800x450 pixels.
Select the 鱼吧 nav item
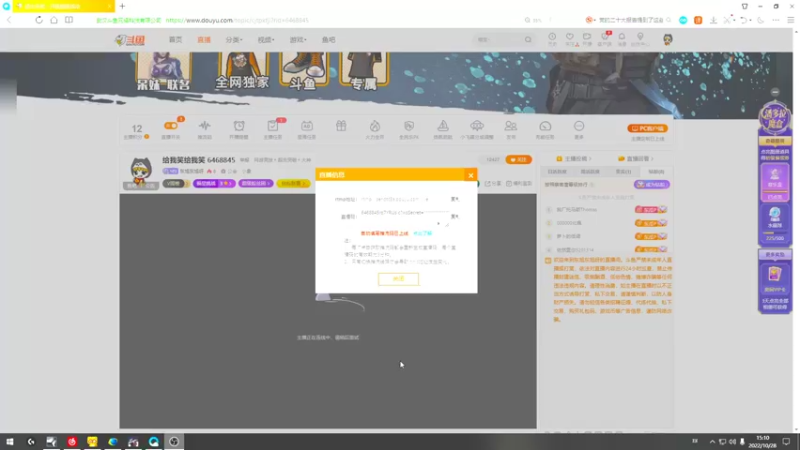(x=329, y=40)
